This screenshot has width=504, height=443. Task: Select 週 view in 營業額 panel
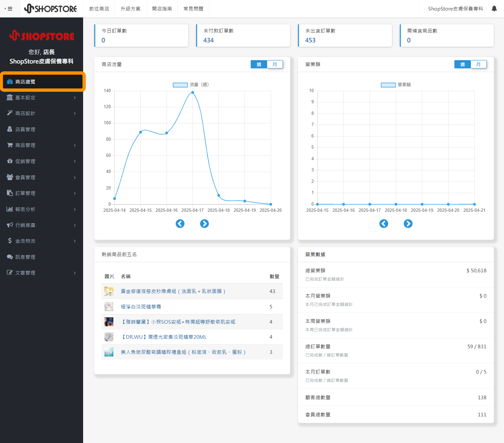coord(463,64)
